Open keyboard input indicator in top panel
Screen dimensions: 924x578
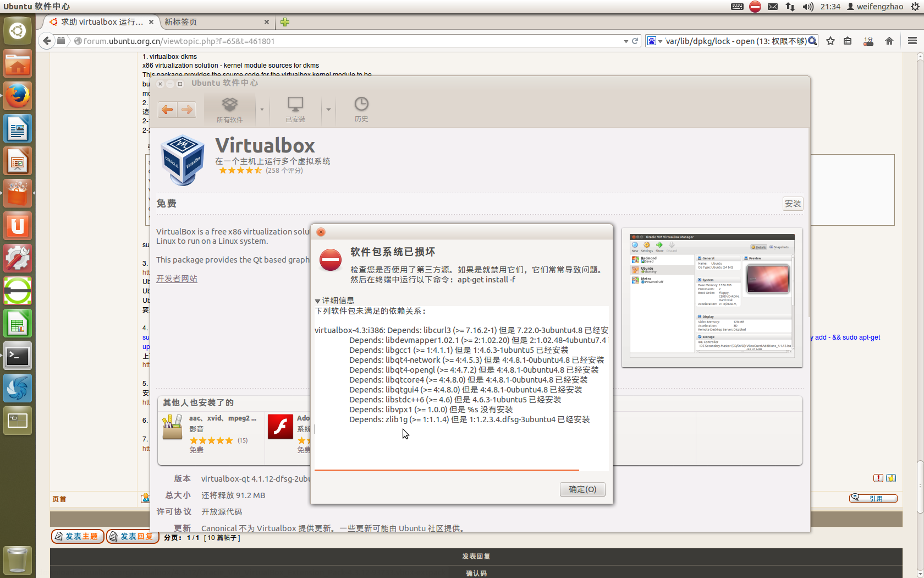coord(738,7)
